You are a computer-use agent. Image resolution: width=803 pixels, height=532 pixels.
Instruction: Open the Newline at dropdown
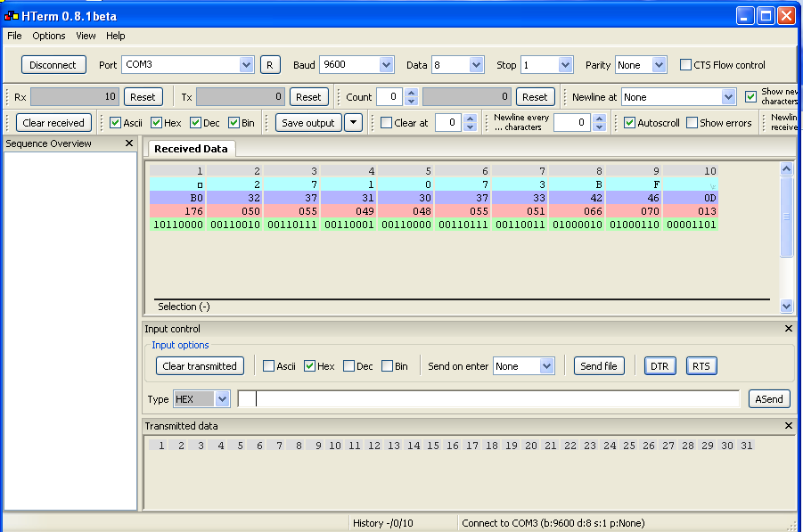coord(728,97)
